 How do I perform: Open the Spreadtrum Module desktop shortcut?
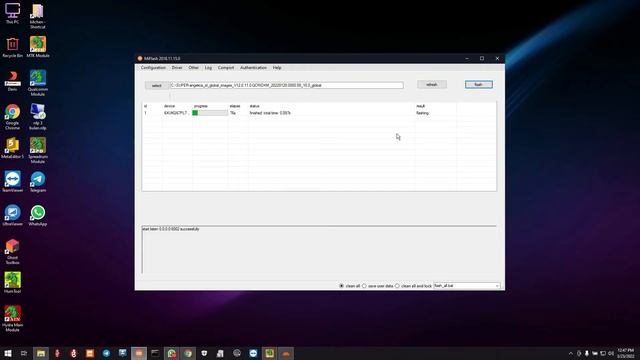coord(38,150)
